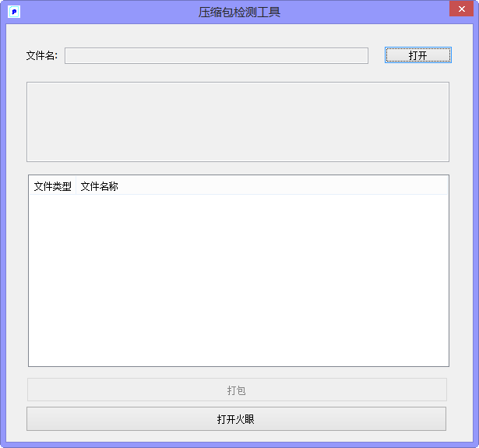Click the app icon in the title bar

coord(13,12)
